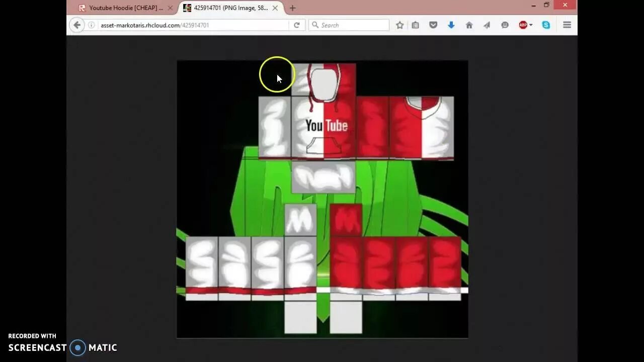The height and width of the screenshot is (362, 644).
Task: Open a new tab with plus button
Action: pyautogui.click(x=292, y=8)
